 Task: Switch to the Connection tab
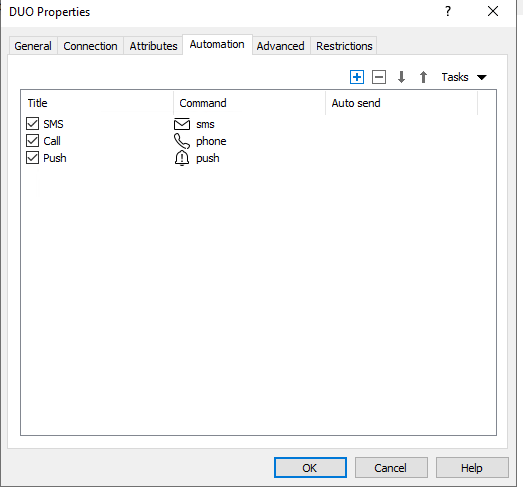pos(90,46)
